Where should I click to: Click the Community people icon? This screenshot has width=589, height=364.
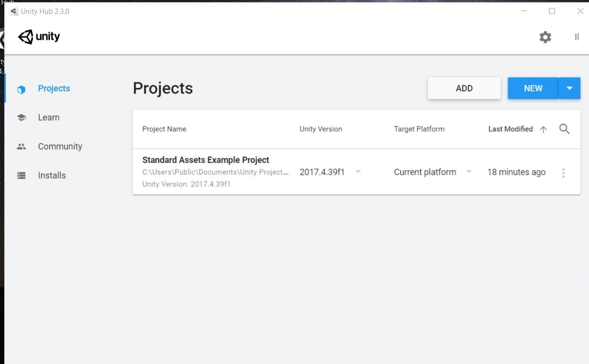pyautogui.click(x=21, y=147)
